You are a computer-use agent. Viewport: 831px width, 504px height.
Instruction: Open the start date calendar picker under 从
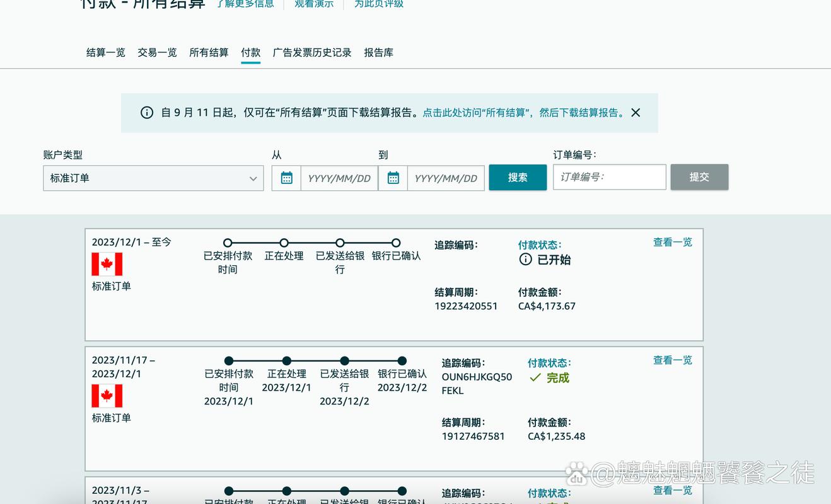286,178
